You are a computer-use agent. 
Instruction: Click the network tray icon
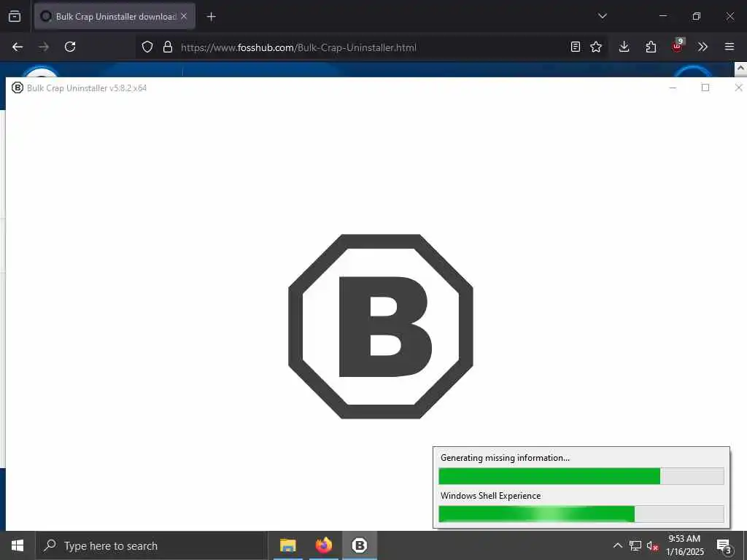point(635,545)
